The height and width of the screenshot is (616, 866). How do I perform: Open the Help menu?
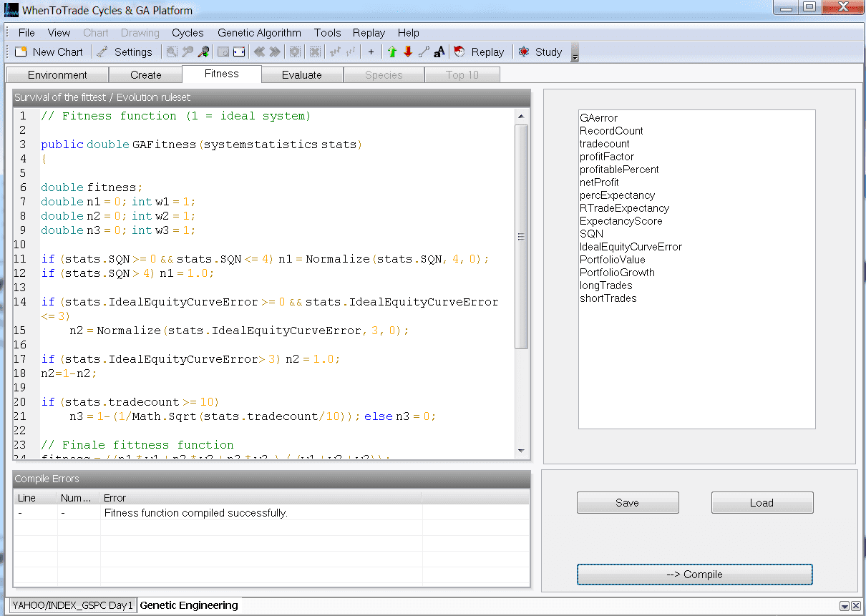pos(409,33)
